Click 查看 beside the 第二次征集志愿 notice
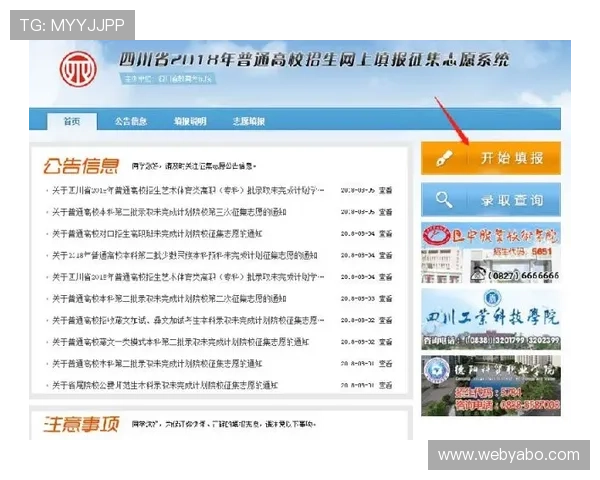Viewport: 600px width, 480px height. click(x=385, y=299)
